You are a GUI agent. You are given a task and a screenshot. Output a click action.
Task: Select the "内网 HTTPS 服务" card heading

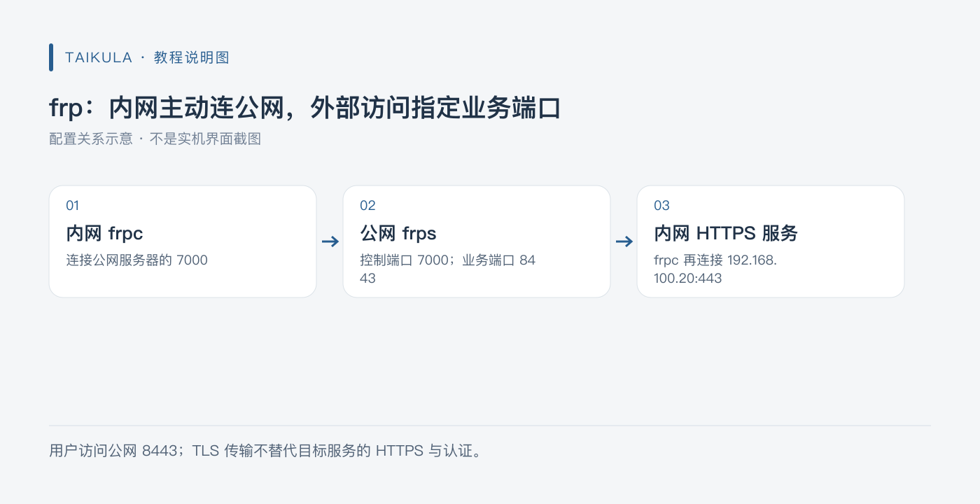click(726, 233)
